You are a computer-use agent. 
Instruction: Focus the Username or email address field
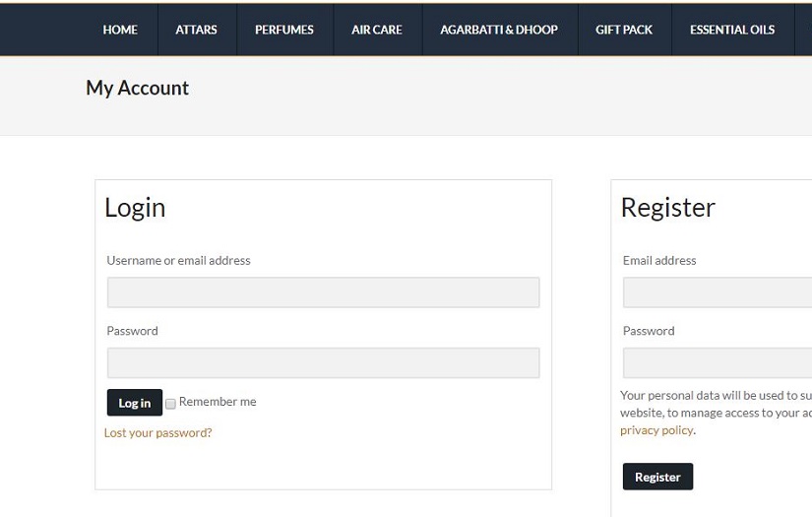tap(323, 292)
